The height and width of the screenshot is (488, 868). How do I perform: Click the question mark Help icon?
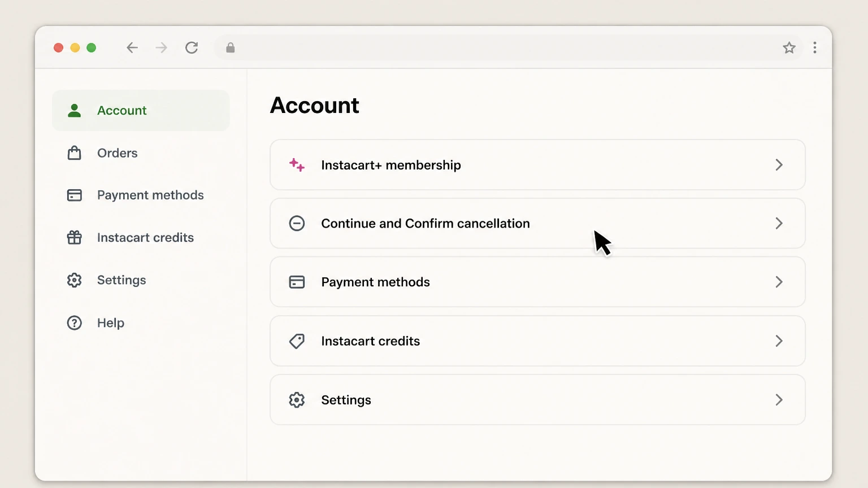74,323
